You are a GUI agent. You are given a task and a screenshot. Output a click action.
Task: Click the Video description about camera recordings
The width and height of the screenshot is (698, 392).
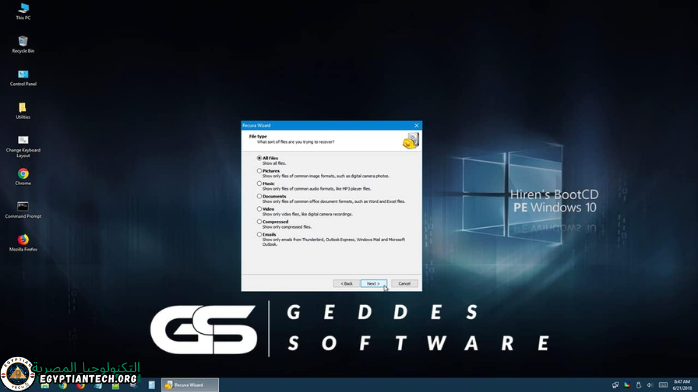pos(307,214)
